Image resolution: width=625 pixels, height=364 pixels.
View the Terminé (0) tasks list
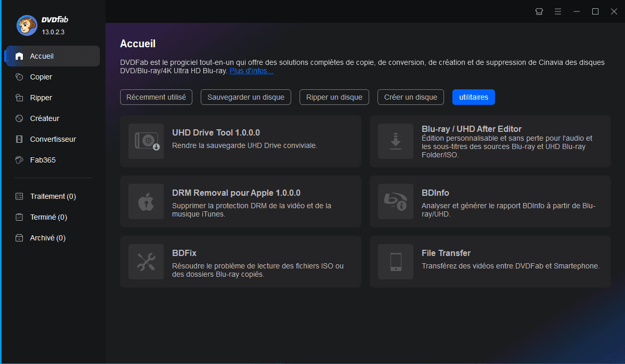coord(52,217)
